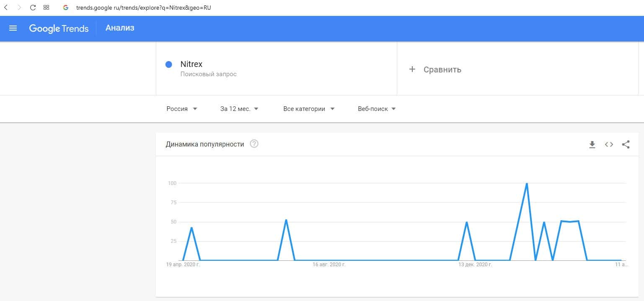Click the embed code icon
Screen dimensions: 644x301
click(609, 144)
